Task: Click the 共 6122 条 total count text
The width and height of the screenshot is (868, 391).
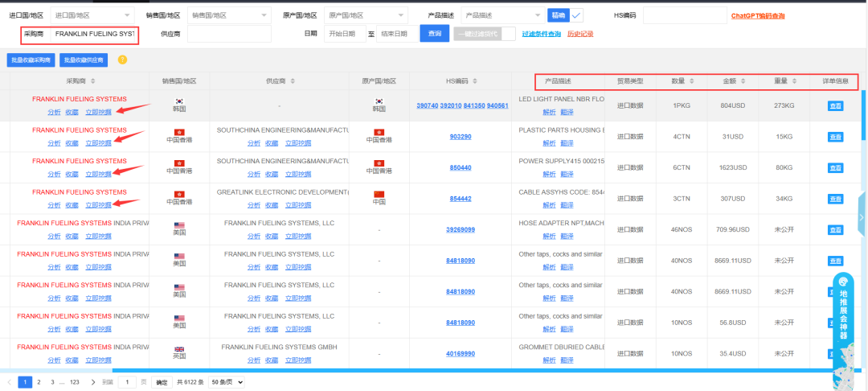Action: click(190, 382)
